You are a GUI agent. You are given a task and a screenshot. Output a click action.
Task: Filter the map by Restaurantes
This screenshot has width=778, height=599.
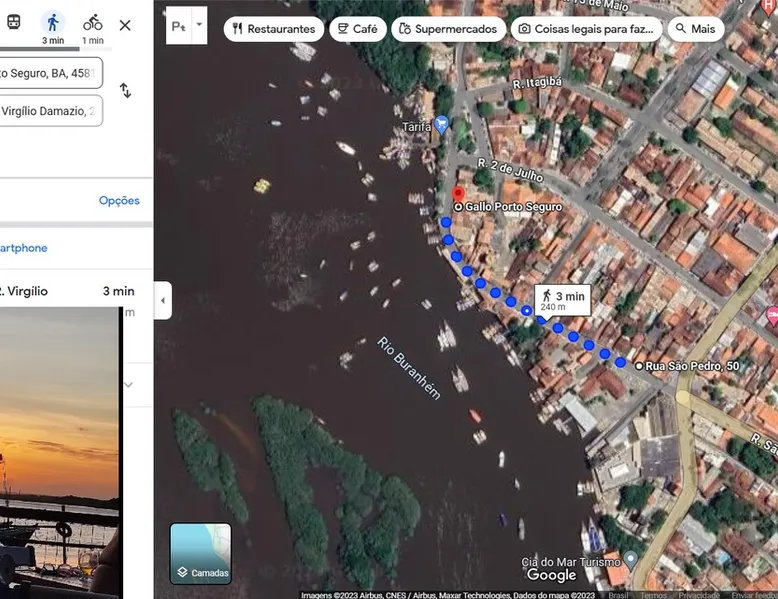273,29
